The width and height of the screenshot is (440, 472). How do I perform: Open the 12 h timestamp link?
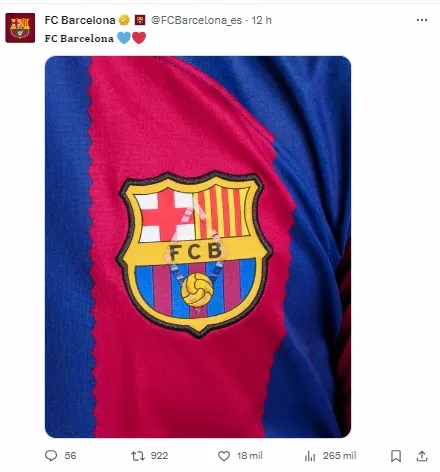coord(262,20)
